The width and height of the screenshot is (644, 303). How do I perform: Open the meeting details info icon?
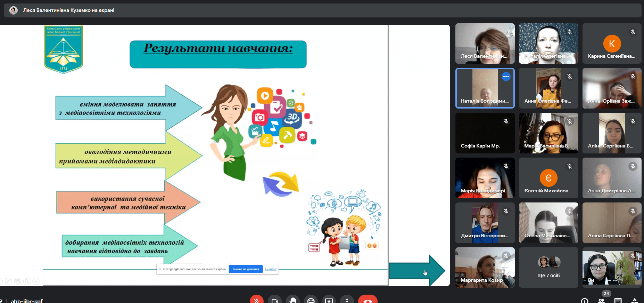(585, 301)
